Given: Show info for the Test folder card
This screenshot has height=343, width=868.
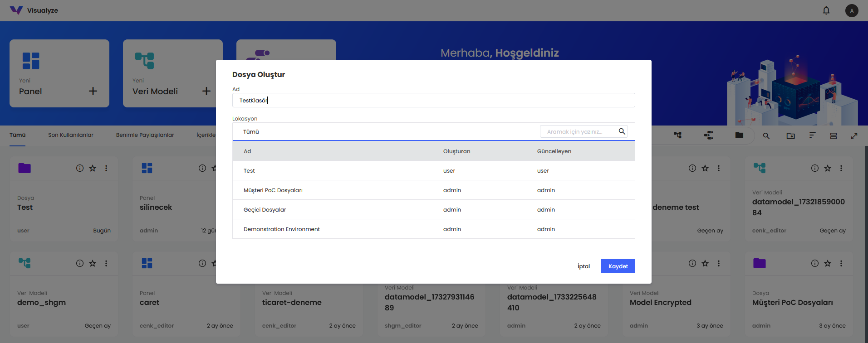Looking at the screenshot, I should (80, 168).
